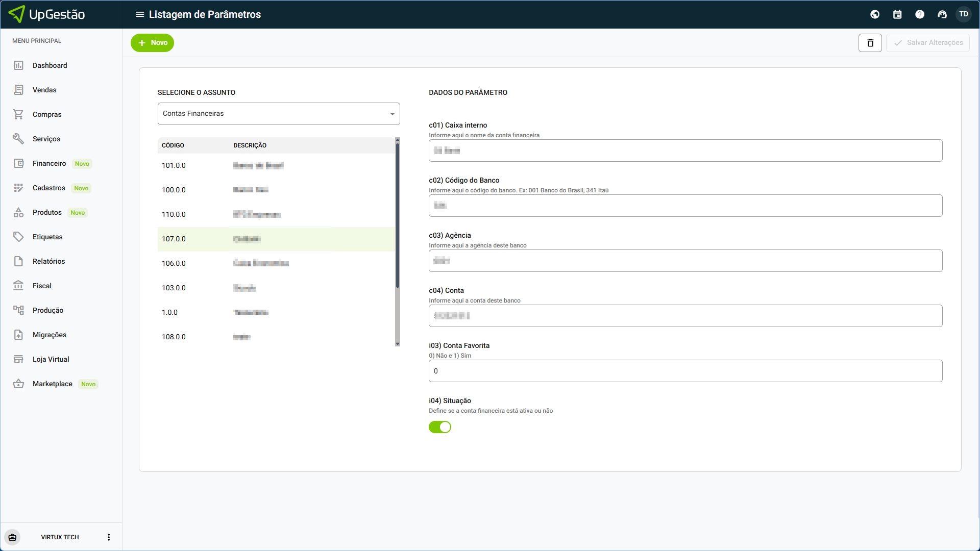Toggle the hamburger menu icon

[x=139, y=14]
